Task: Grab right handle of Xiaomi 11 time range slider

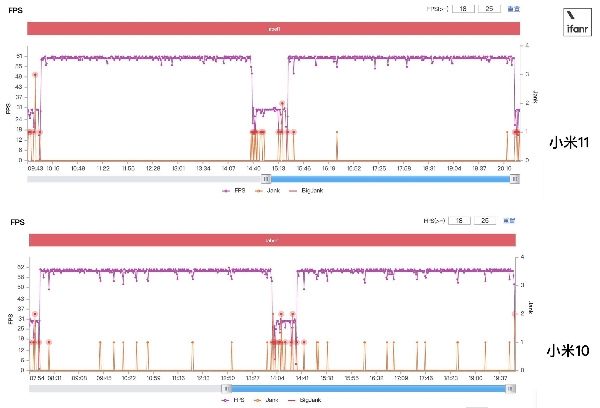Action: pos(515,179)
